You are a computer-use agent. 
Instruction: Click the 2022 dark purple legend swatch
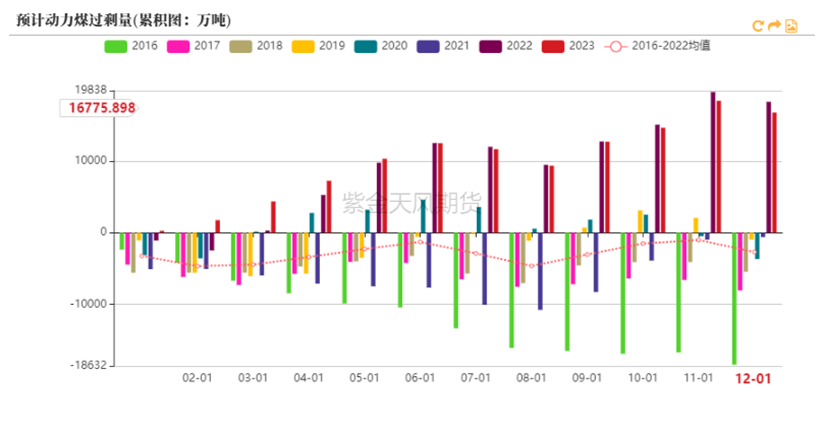(490, 46)
